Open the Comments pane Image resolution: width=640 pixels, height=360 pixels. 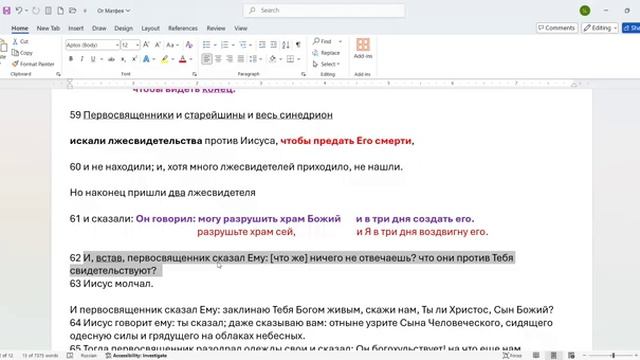[x=556, y=28]
